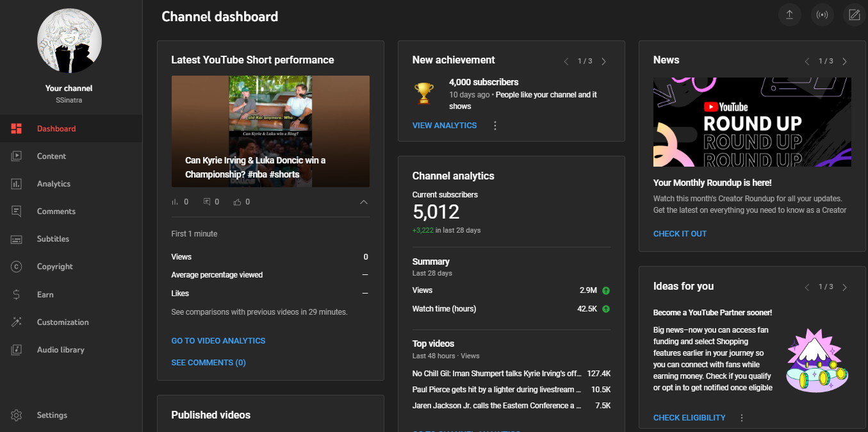Show previous News item with left arrow

pos(807,62)
